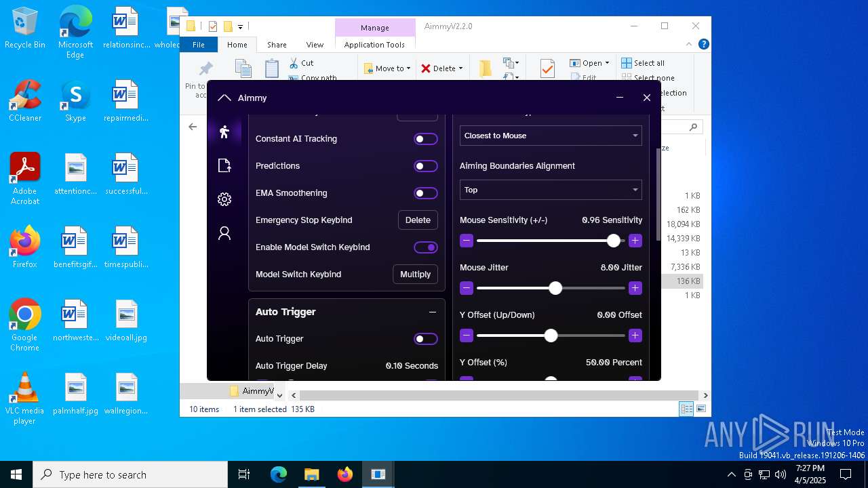This screenshot has height=488, width=868.
Task: Open CCleaner desktop icon
Action: pyautogui.click(x=25, y=102)
